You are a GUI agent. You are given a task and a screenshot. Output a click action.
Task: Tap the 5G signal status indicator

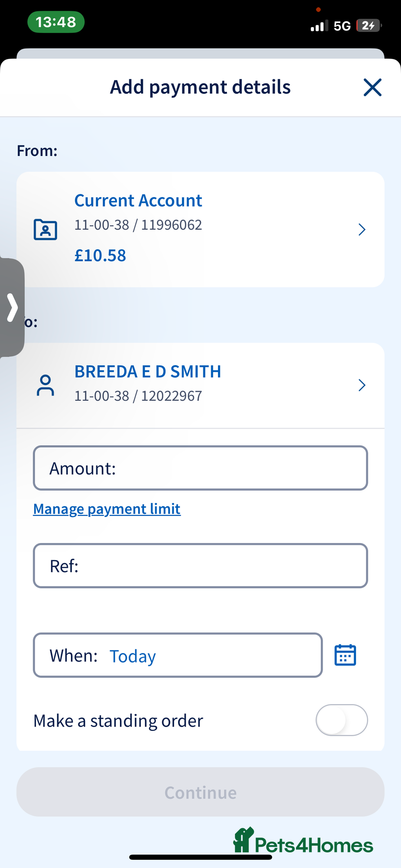(342, 26)
